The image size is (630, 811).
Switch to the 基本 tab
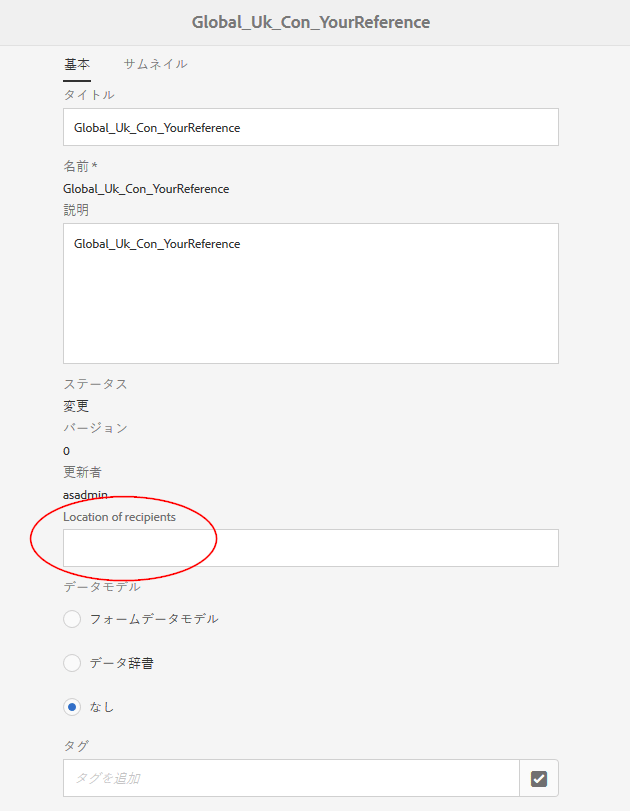pyautogui.click(x=77, y=63)
